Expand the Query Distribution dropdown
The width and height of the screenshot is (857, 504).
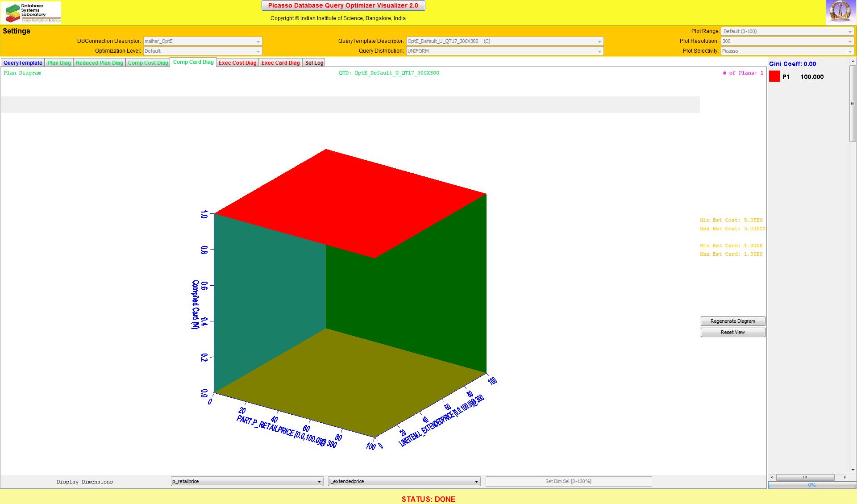[x=504, y=51]
